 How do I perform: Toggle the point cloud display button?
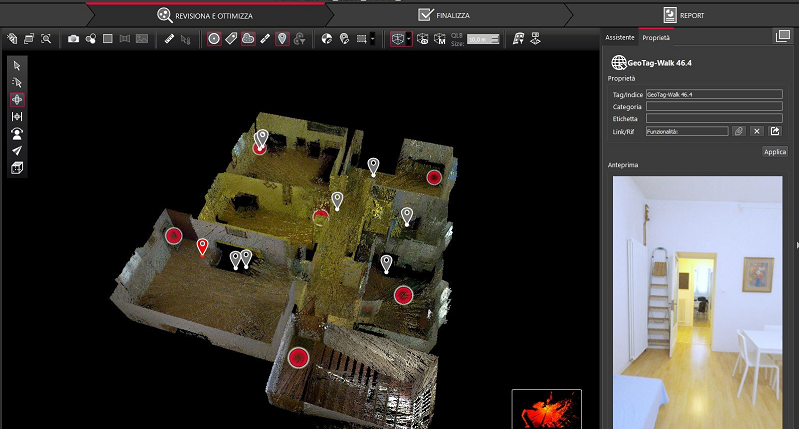pyautogui.click(x=248, y=39)
